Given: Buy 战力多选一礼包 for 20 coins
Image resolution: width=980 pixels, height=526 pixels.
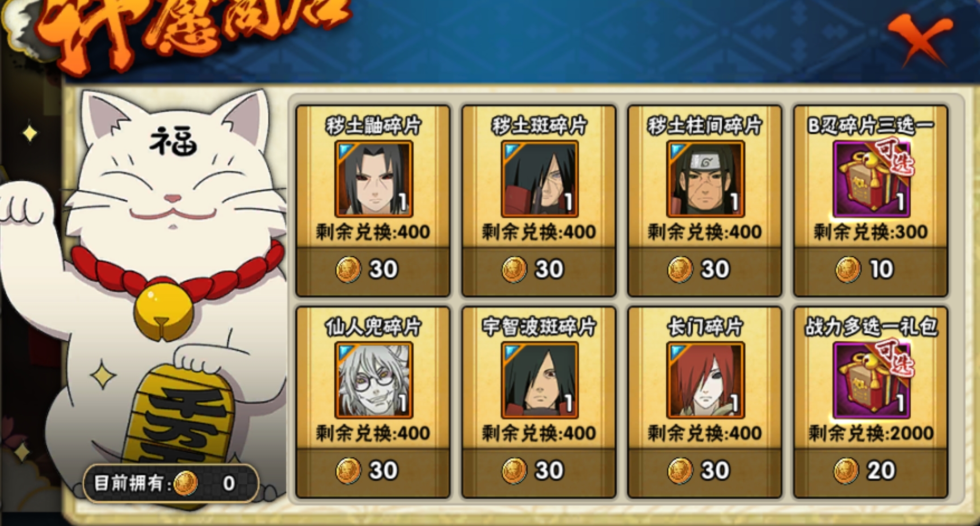Looking at the screenshot, I should [x=871, y=471].
